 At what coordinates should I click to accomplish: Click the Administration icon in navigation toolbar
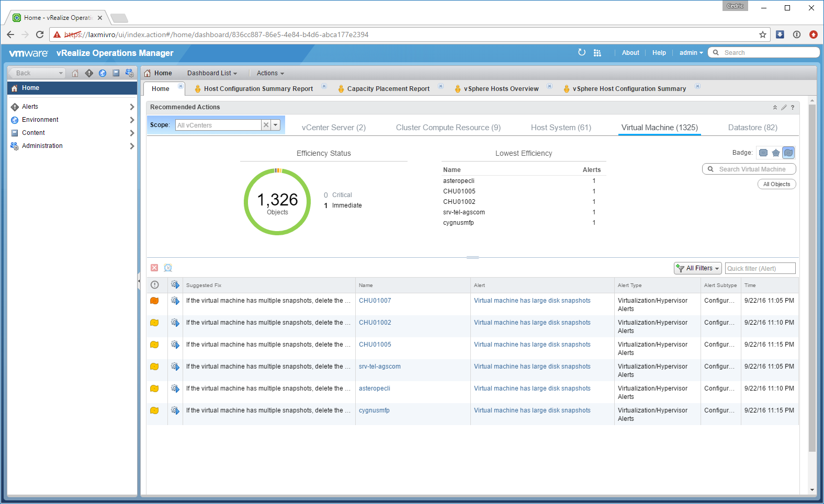[x=130, y=73]
